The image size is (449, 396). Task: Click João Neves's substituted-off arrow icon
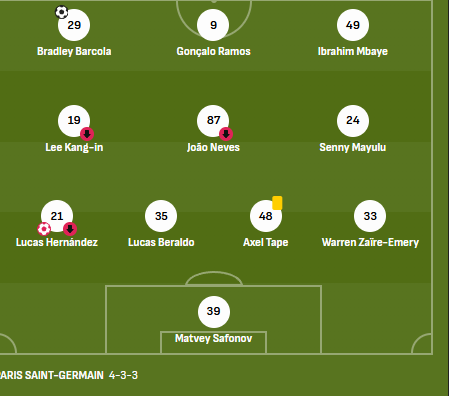pyautogui.click(x=226, y=134)
